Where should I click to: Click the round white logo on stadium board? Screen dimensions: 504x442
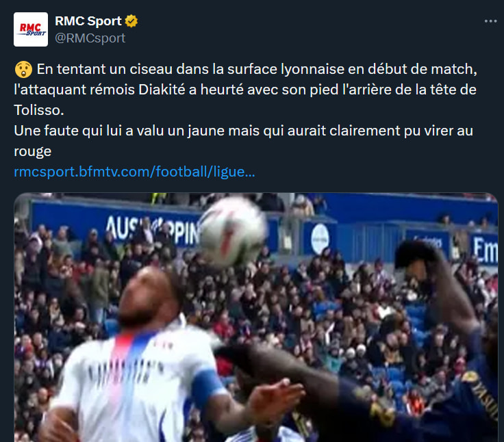(x=320, y=239)
